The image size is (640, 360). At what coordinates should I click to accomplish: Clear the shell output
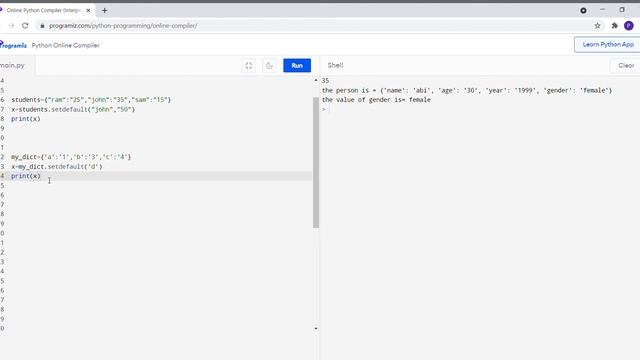625,65
